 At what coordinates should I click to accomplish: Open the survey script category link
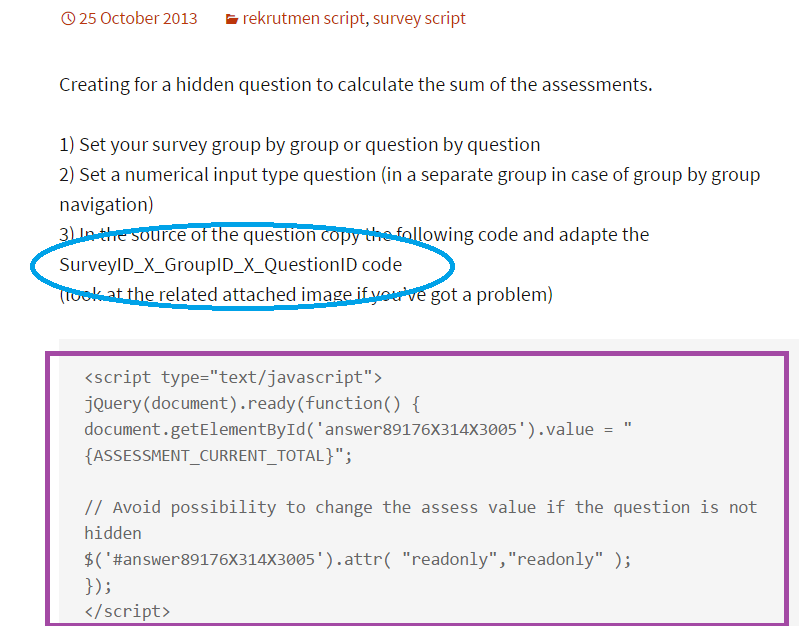[x=419, y=19]
